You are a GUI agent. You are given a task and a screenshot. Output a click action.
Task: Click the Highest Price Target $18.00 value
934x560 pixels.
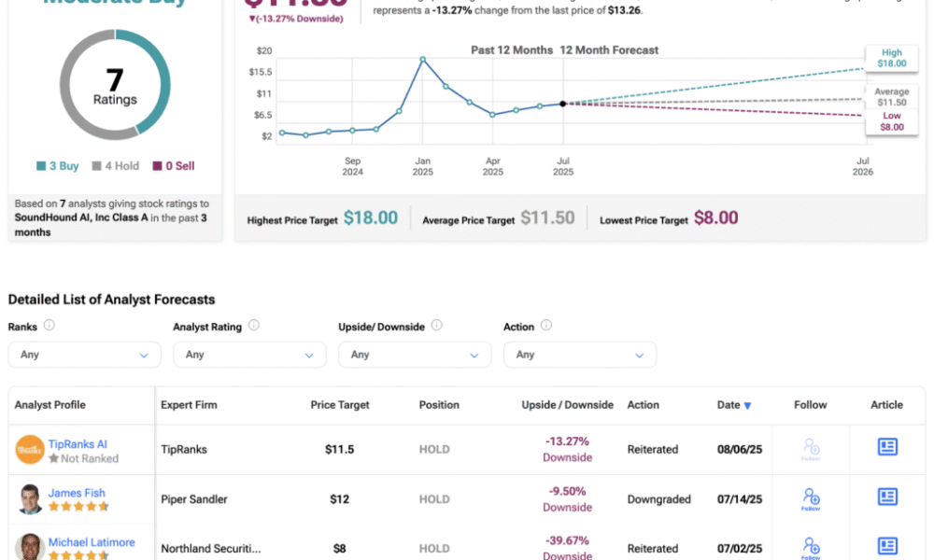point(371,217)
